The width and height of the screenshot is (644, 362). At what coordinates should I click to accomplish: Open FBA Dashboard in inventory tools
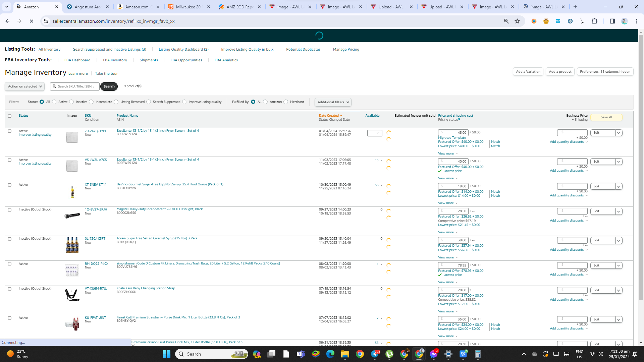pyautogui.click(x=77, y=60)
